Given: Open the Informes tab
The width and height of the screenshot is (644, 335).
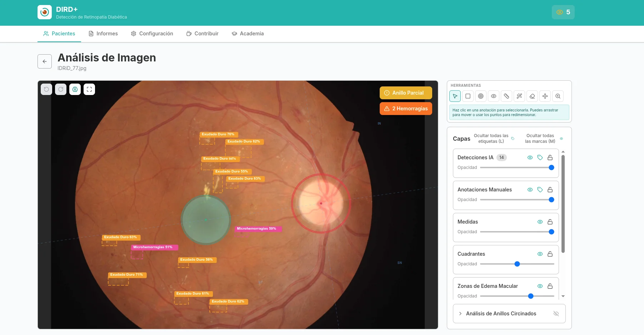Looking at the screenshot, I should pos(103,34).
